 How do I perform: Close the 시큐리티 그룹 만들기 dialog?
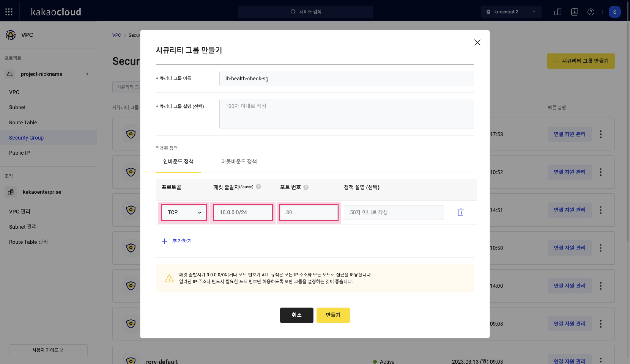(x=477, y=42)
